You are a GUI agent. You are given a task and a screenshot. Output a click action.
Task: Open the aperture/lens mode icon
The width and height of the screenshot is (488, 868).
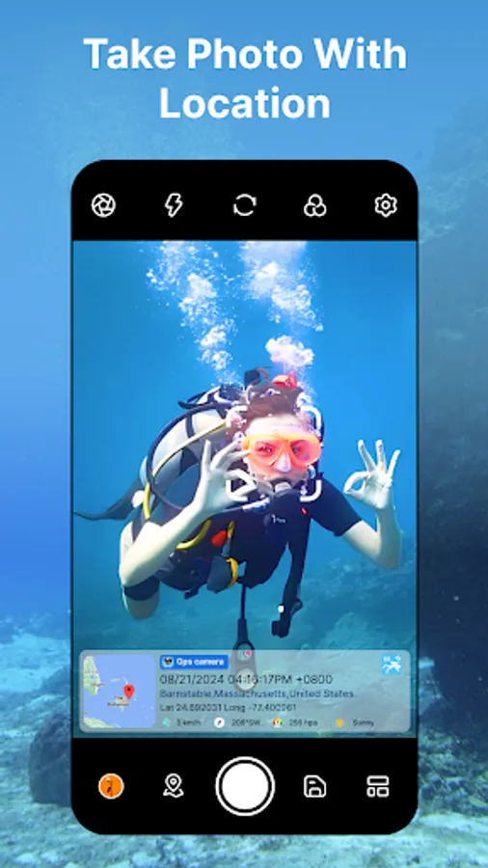(103, 205)
